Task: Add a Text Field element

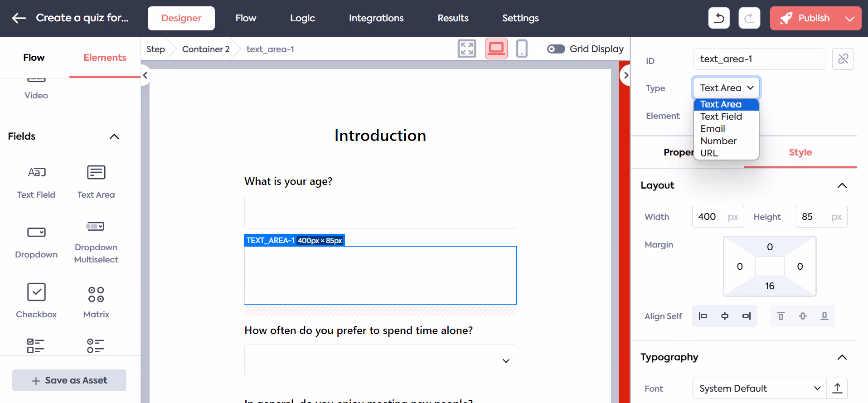Action: tap(36, 182)
